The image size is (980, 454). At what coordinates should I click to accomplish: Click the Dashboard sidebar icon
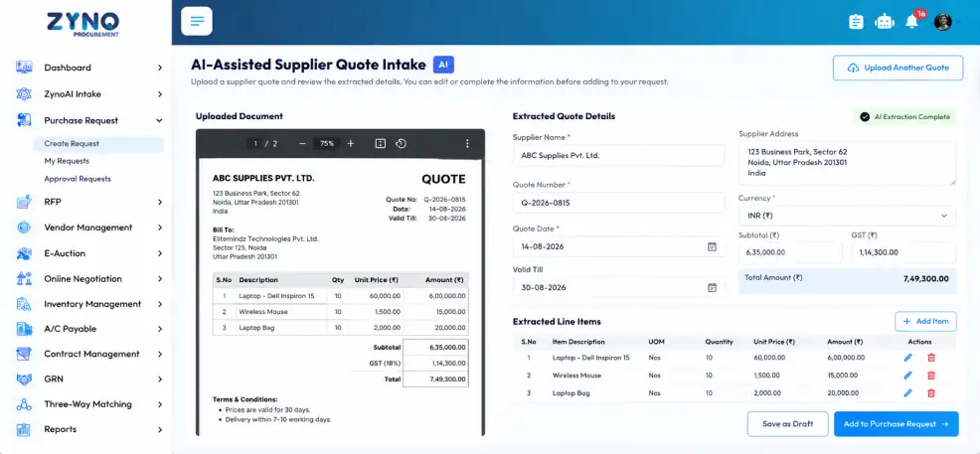pyautogui.click(x=24, y=68)
